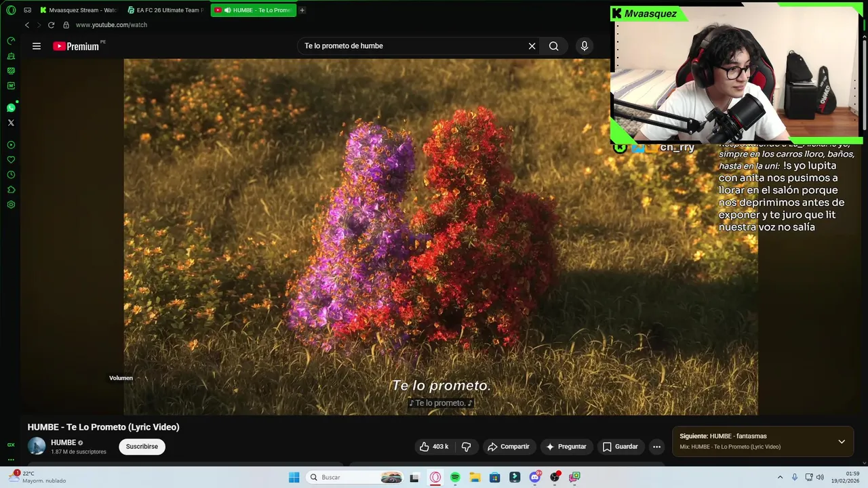Go to YouTube Premium home logo
This screenshot has height=488, width=868.
76,46
